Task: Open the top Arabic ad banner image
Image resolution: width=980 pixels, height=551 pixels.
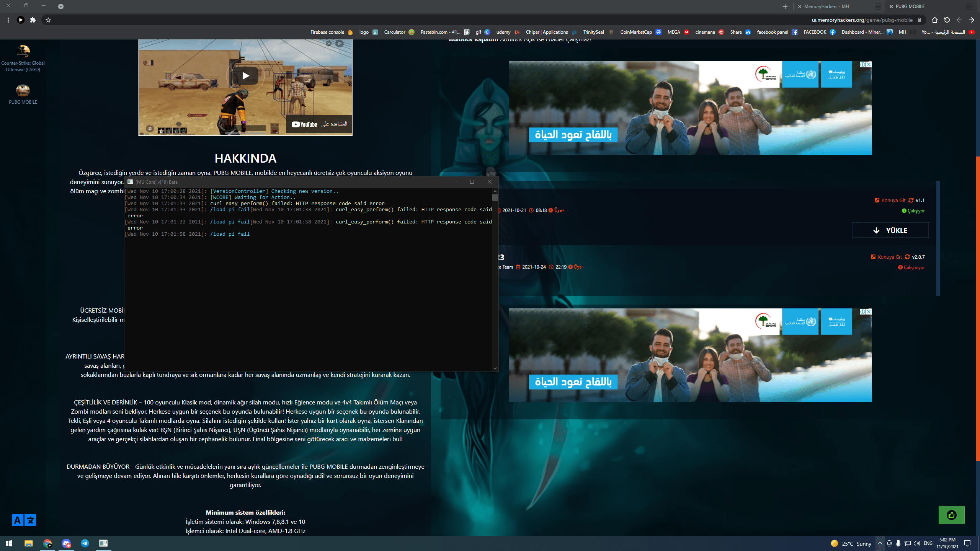Action: pos(690,108)
